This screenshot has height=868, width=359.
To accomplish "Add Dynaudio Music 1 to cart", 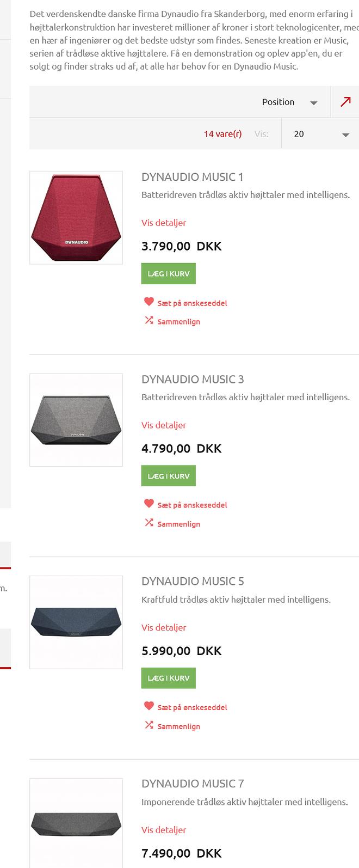I will point(169,274).
